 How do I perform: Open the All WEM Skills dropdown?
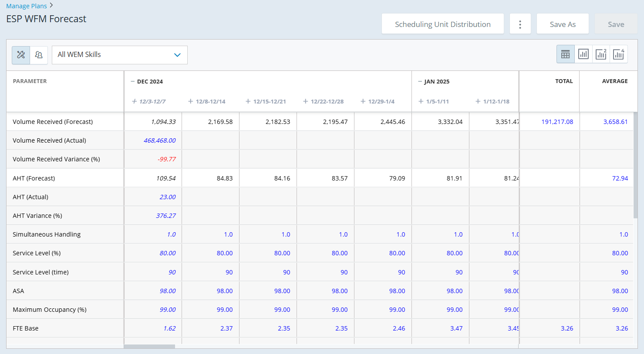click(120, 55)
